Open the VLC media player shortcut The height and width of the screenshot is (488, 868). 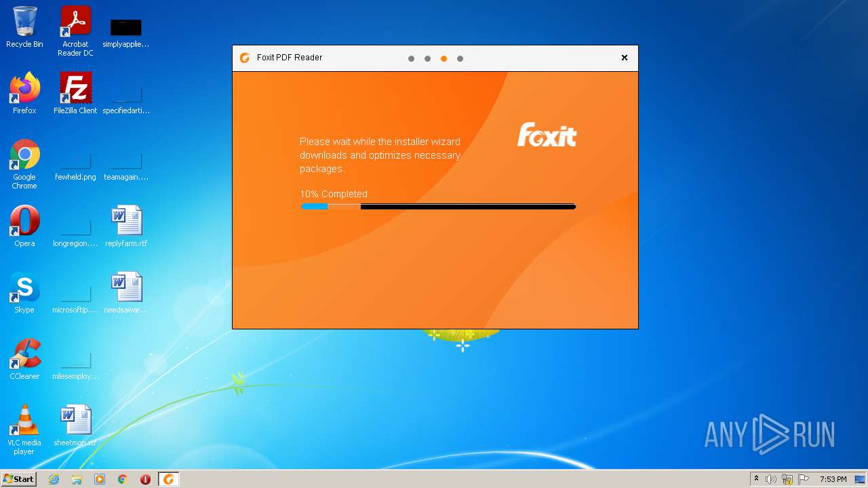point(24,430)
